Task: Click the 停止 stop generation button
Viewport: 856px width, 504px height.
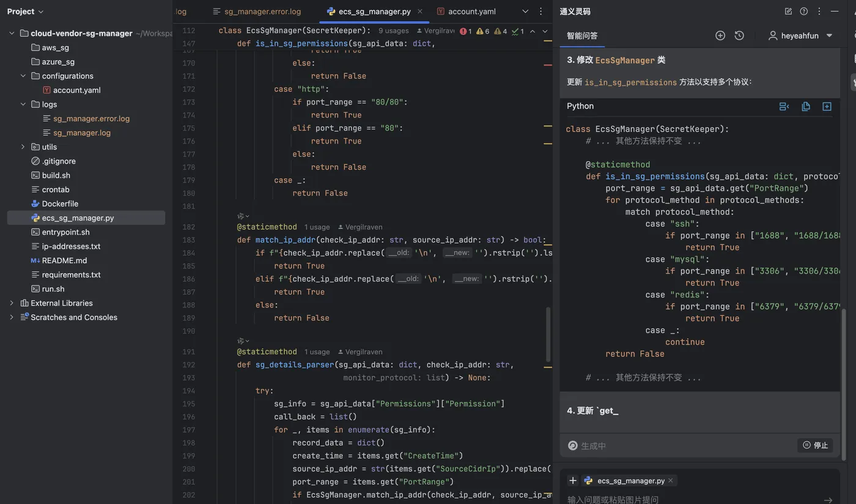Action: 815,445
